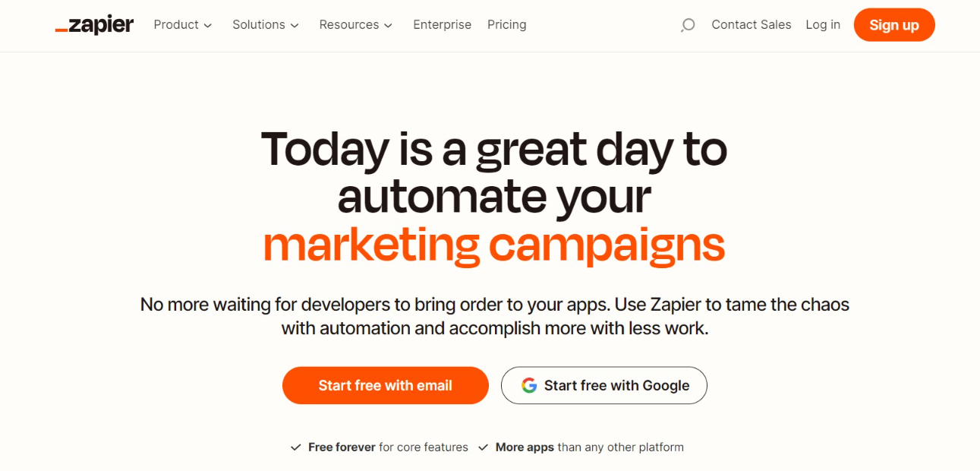Open the Product menu label
This screenshot has height=471, width=980.
[176, 25]
